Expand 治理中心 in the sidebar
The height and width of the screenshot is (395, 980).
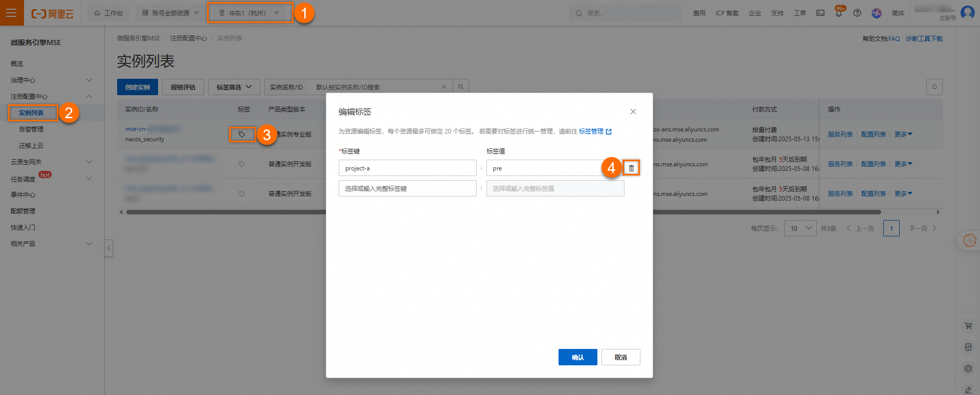coord(51,80)
